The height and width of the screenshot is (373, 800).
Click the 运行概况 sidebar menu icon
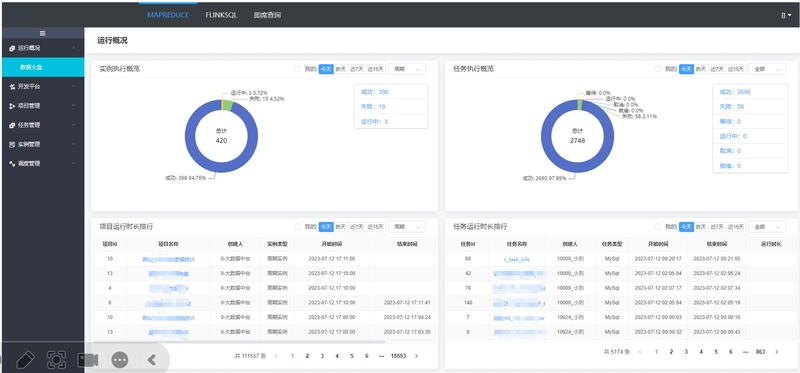(12, 48)
